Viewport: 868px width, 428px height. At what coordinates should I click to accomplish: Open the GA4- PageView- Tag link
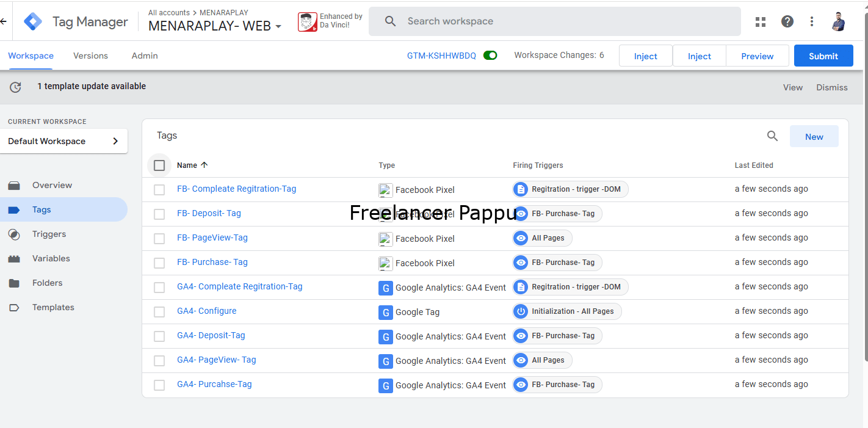217,360
